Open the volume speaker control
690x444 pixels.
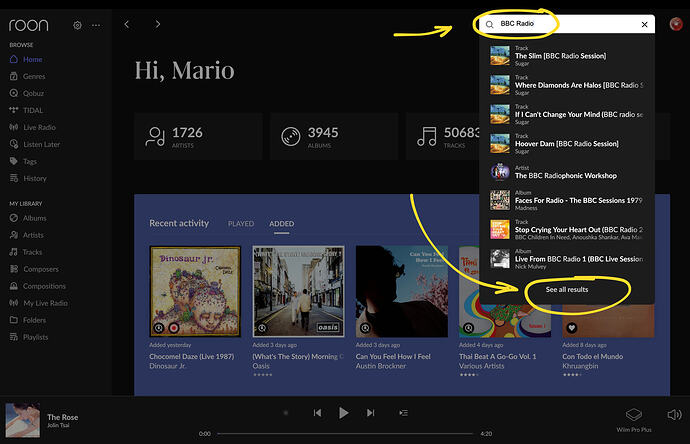[x=674, y=415]
